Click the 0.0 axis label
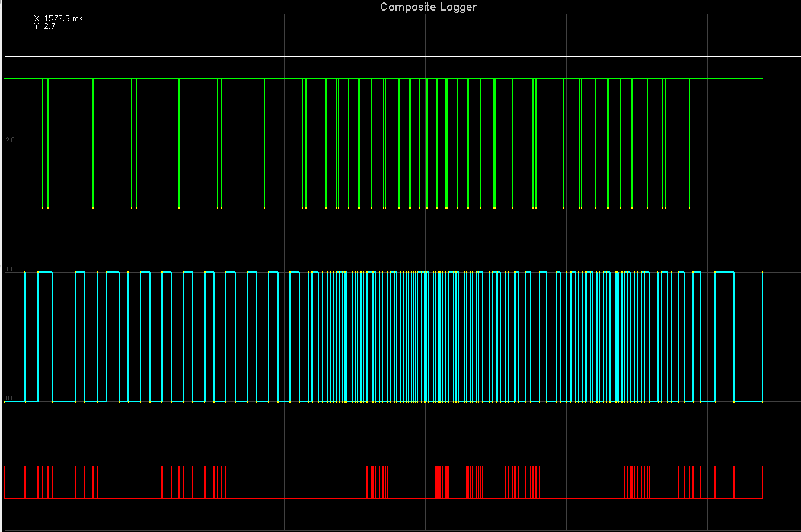801x532 pixels. pos(11,398)
